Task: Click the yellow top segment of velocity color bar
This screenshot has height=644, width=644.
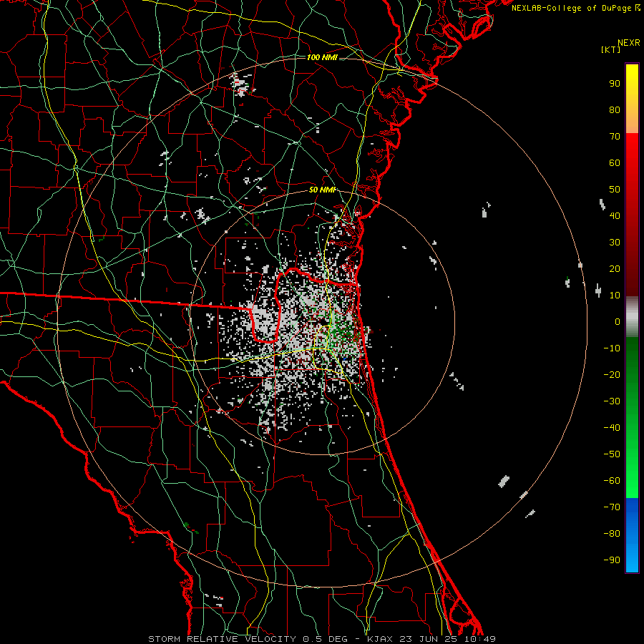Action: click(x=632, y=99)
